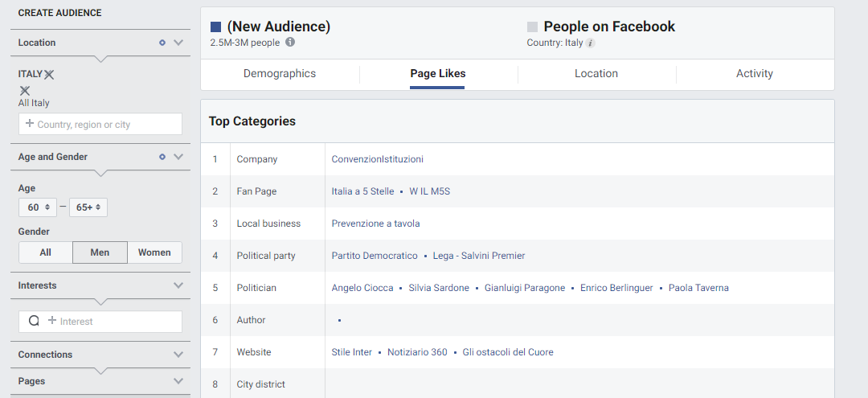Open Age and Gender settings circle icon
This screenshot has width=868, height=398.
tap(162, 157)
